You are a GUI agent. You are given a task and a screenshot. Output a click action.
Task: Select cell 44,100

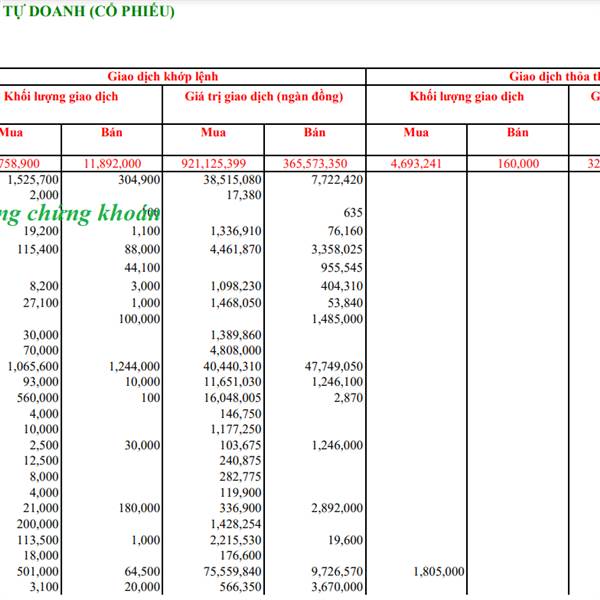[142, 267]
